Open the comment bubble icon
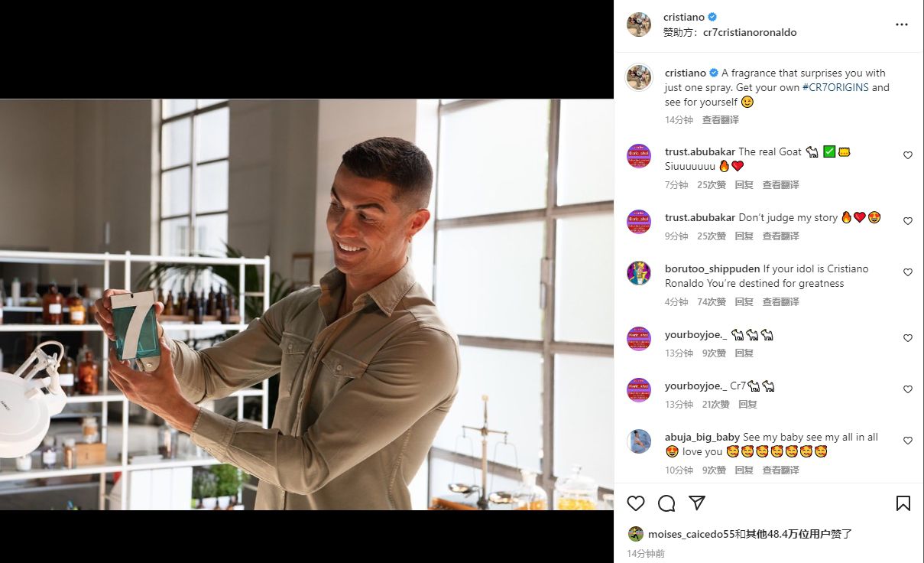924x563 pixels. [666, 503]
